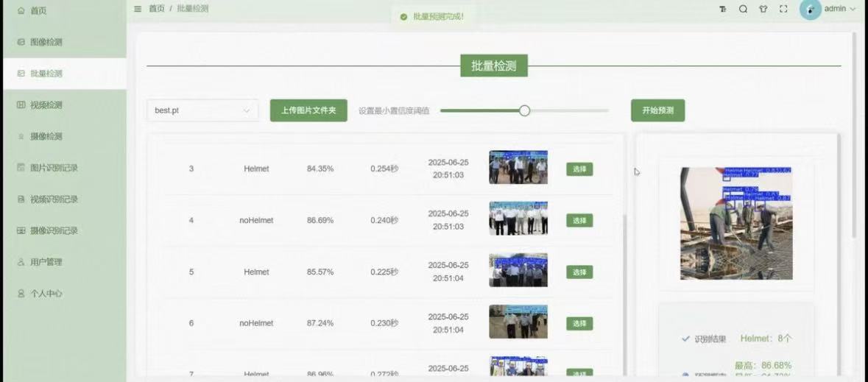868x382 pixels.
Task: Open 图片识别记录 menu item
Action: tap(66, 167)
